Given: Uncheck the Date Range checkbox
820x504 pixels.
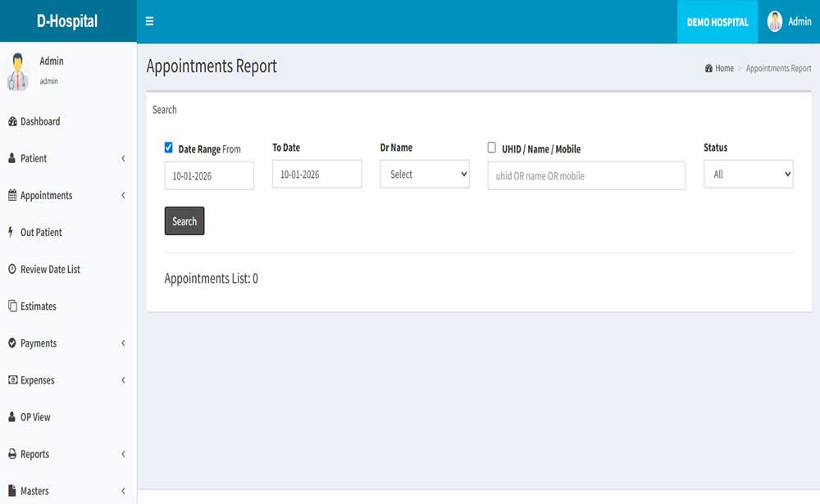Looking at the screenshot, I should point(169,148).
